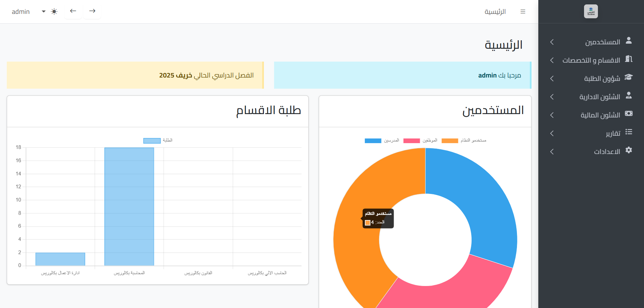This screenshot has width=644, height=308.
Task: Click the الرئيسية breadcrumb link in top bar
Action: (x=495, y=12)
